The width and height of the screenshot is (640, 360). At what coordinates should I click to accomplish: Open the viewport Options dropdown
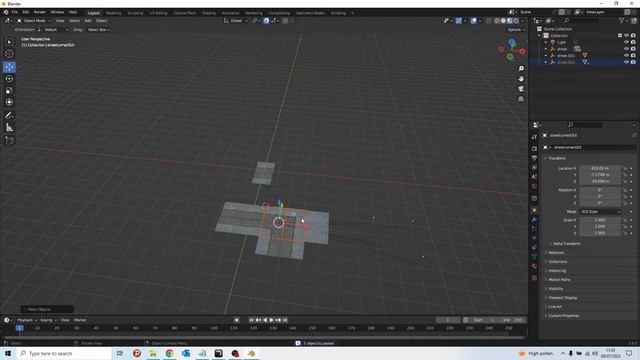516,30
